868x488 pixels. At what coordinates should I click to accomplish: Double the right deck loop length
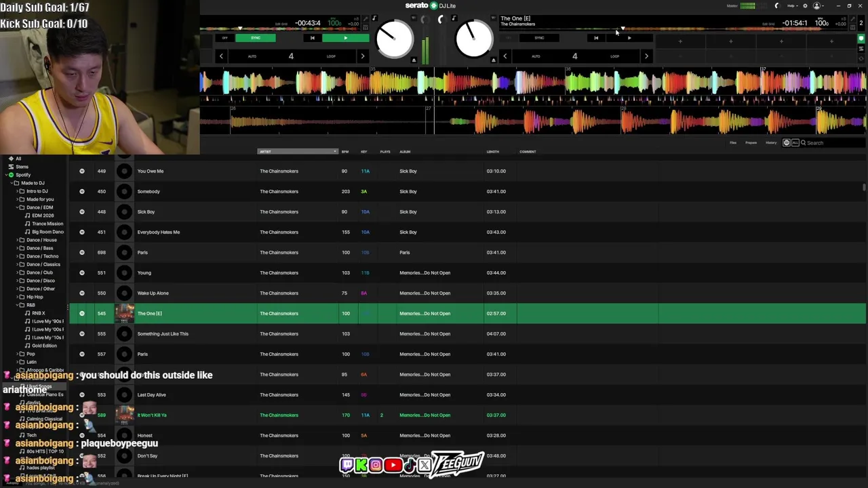click(646, 56)
